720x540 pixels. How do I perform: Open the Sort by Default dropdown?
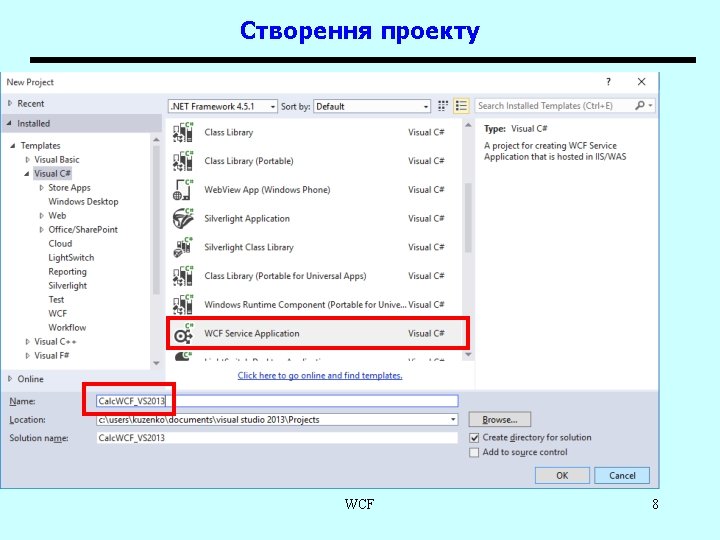372,107
